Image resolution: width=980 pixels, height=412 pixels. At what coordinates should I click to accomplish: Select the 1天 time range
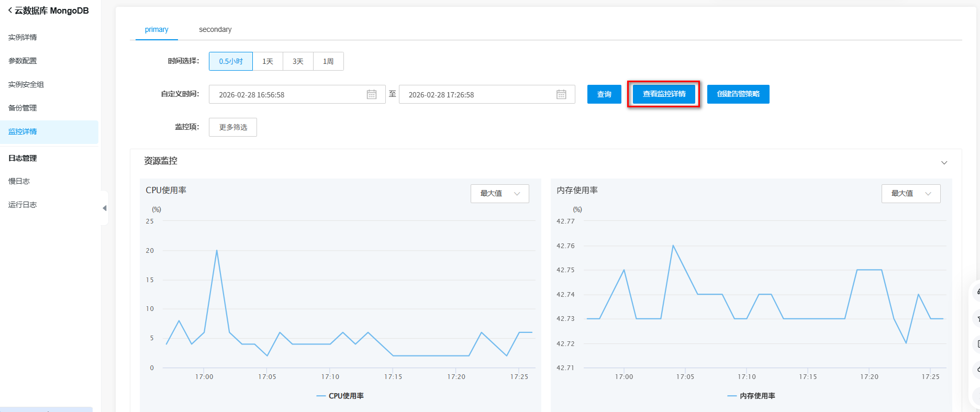pos(268,61)
